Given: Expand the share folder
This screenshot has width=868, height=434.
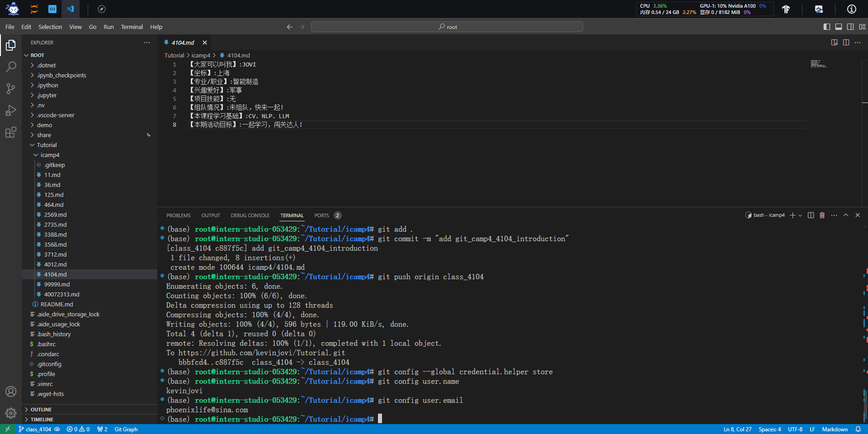Looking at the screenshot, I should click(x=90, y=135).
